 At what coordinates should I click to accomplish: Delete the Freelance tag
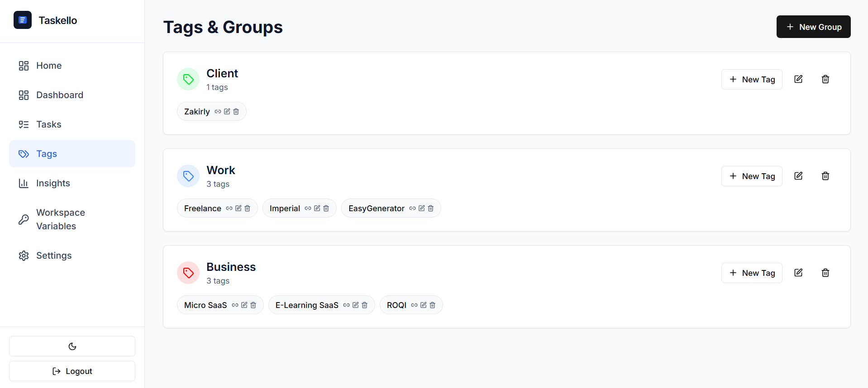[x=248, y=208]
